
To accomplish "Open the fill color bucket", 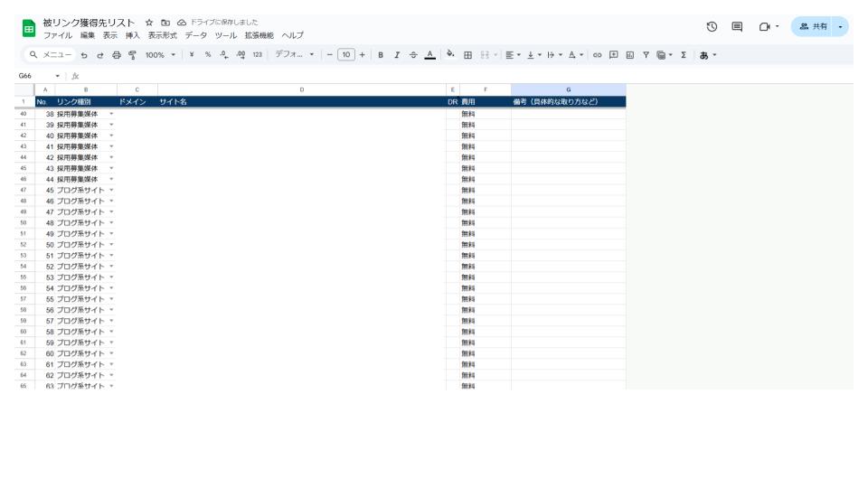I will tap(450, 54).
